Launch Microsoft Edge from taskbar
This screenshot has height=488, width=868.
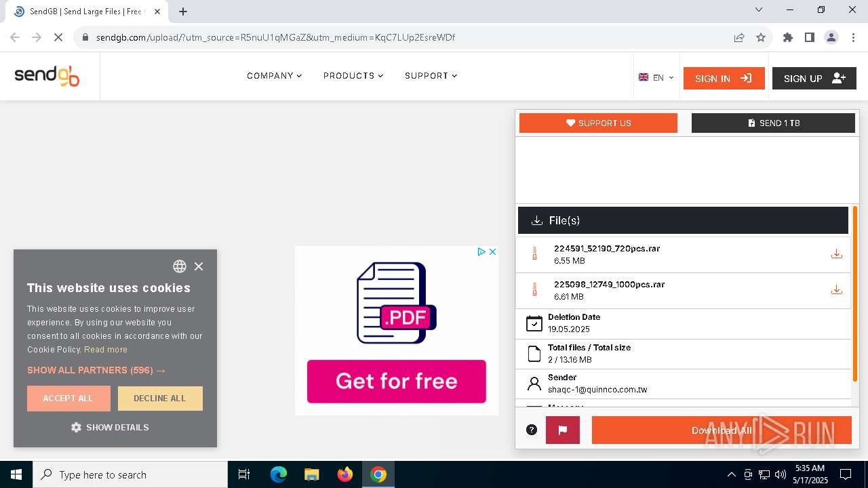click(x=279, y=474)
